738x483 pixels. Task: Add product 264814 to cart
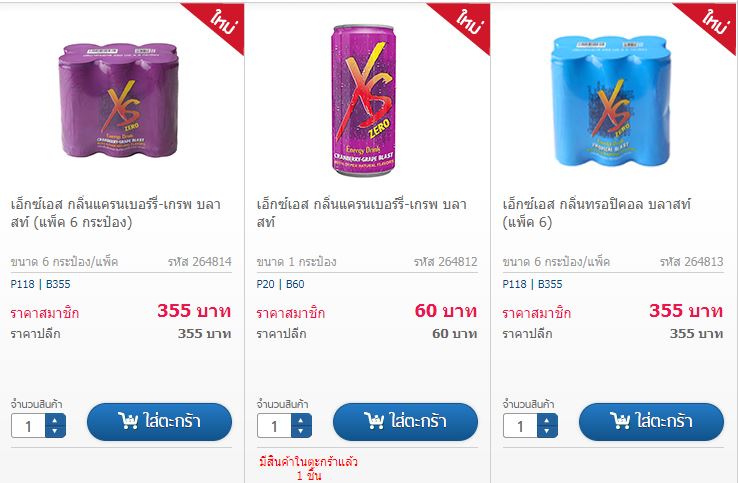coord(160,422)
